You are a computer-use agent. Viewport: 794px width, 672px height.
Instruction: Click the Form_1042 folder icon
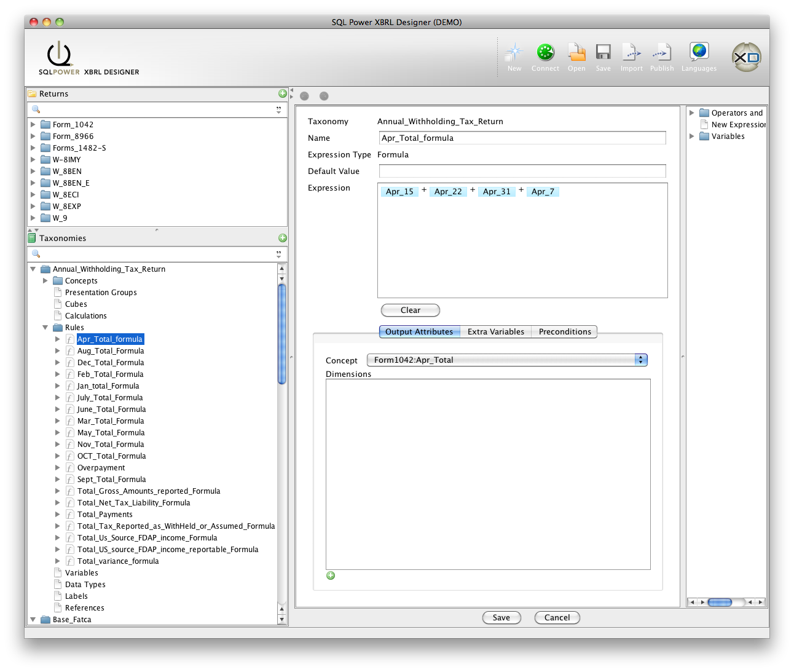click(x=45, y=124)
